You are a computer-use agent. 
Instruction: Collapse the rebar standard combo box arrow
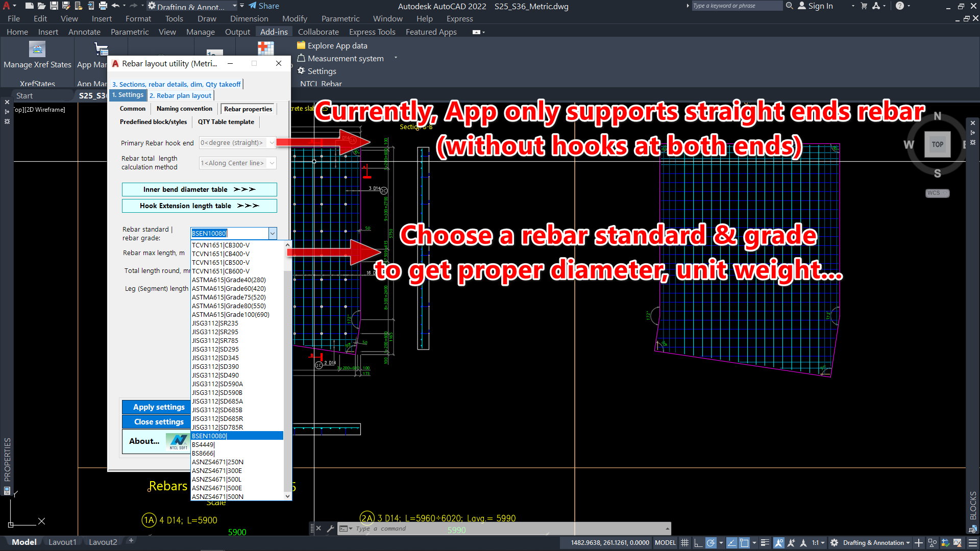[x=273, y=233]
